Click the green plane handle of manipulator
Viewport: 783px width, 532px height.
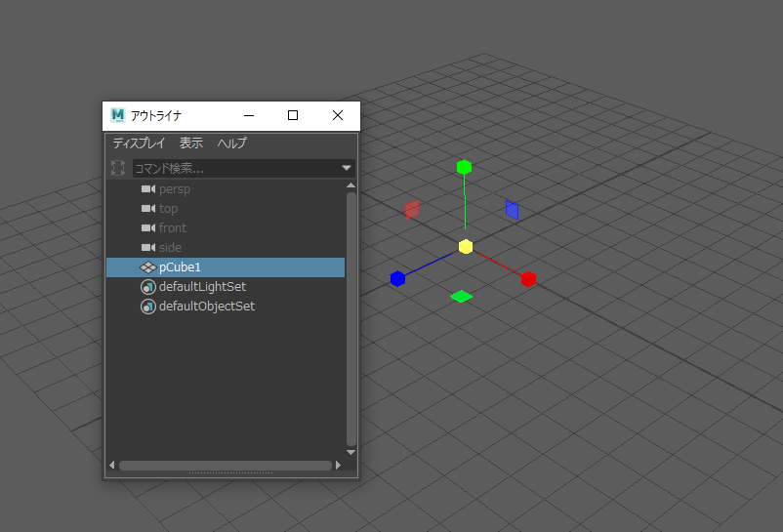461,297
